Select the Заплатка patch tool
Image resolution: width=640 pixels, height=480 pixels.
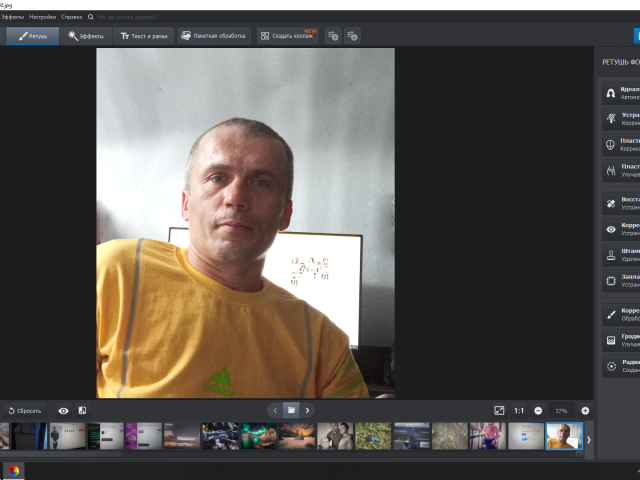[x=621, y=280]
